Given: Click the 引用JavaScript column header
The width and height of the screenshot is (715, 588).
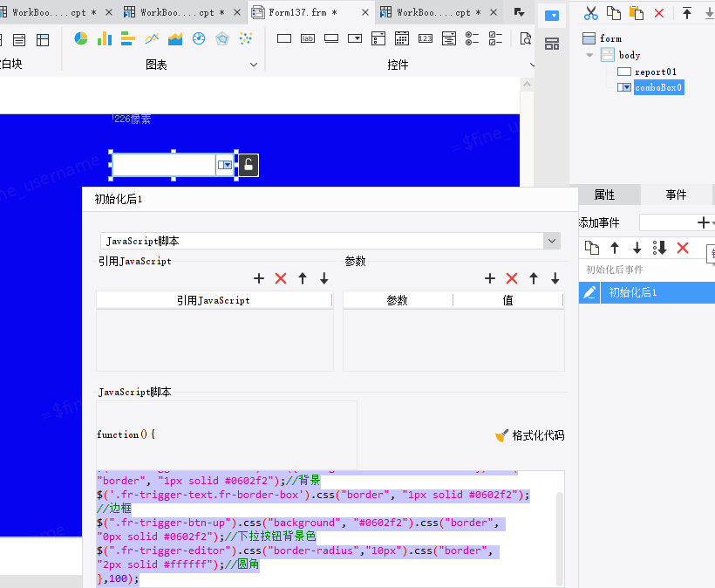Looking at the screenshot, I should coord(214,300).
